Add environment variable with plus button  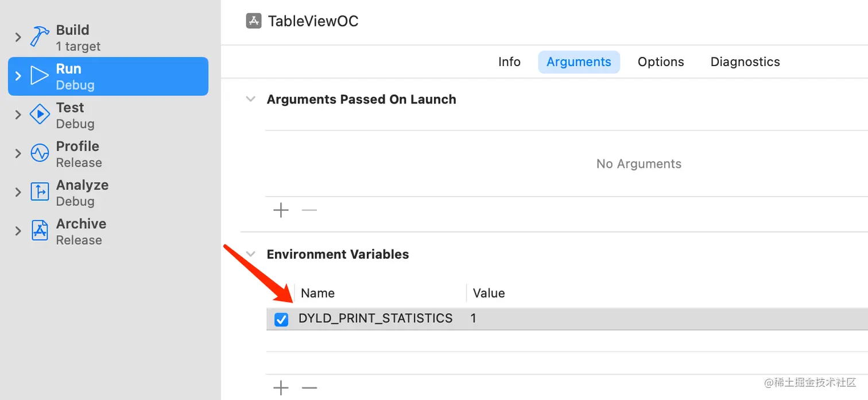pos(281,388)
